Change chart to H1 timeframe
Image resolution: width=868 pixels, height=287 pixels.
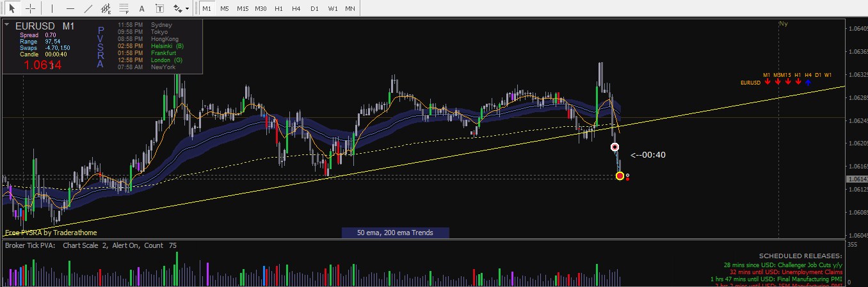(278, 9)
